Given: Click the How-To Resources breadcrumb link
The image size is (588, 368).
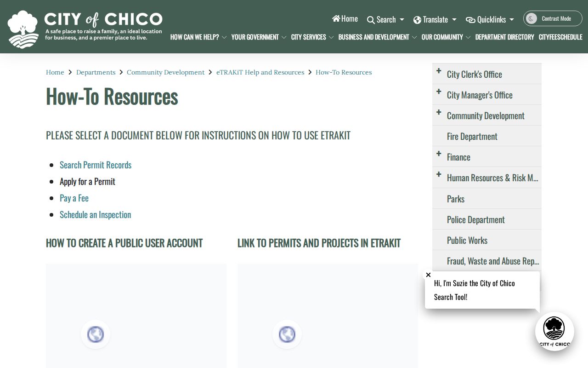Looking at the screenshot, I should [x=344, y=72].
